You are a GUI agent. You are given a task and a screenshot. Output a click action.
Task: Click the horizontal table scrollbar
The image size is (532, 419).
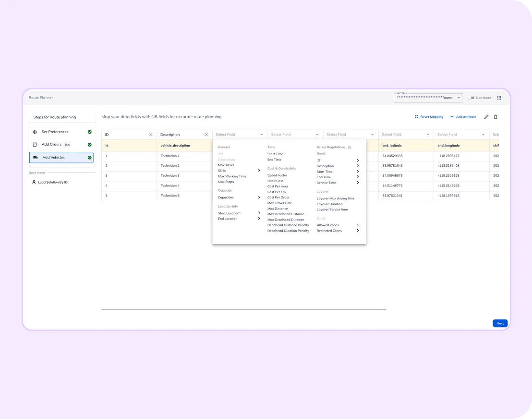[x=243, y=309]
